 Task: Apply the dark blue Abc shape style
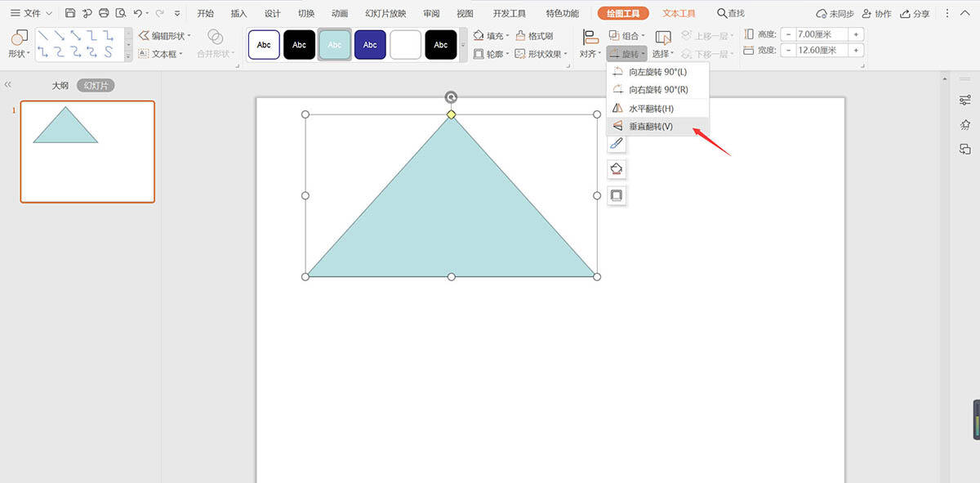[x=370, y=45]
